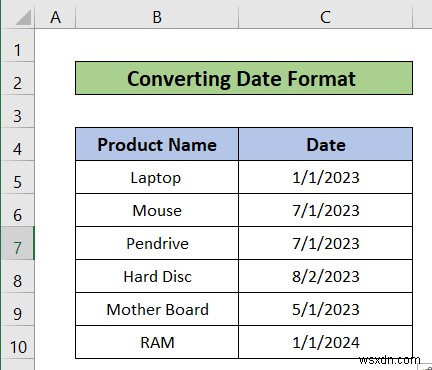The height and width of the screenshot is (370, 432).
Task: Select row 2 header
Action: (17, 78)
